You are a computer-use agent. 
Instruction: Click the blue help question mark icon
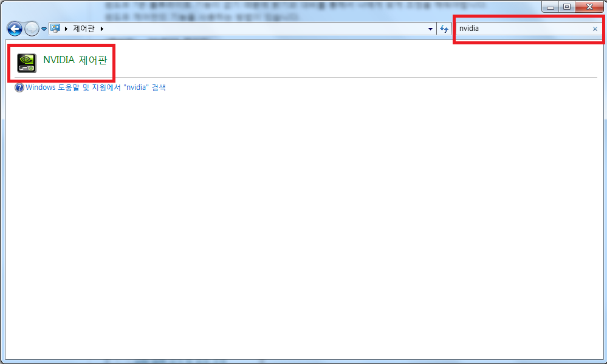coord(19,88)
